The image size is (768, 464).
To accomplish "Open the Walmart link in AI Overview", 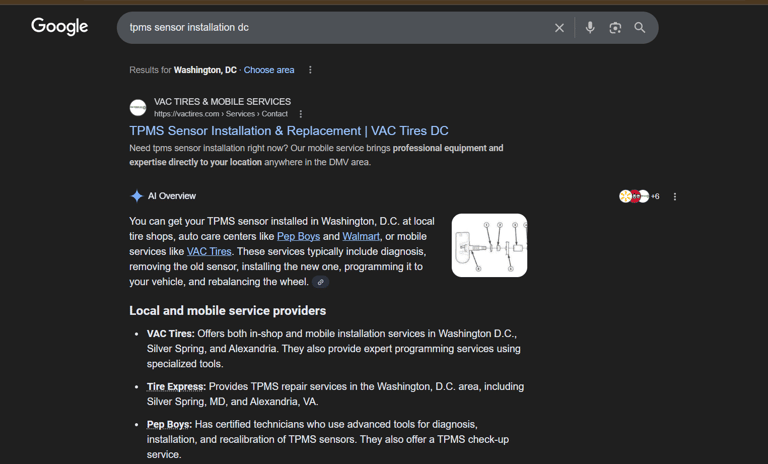I will point(361,236).
